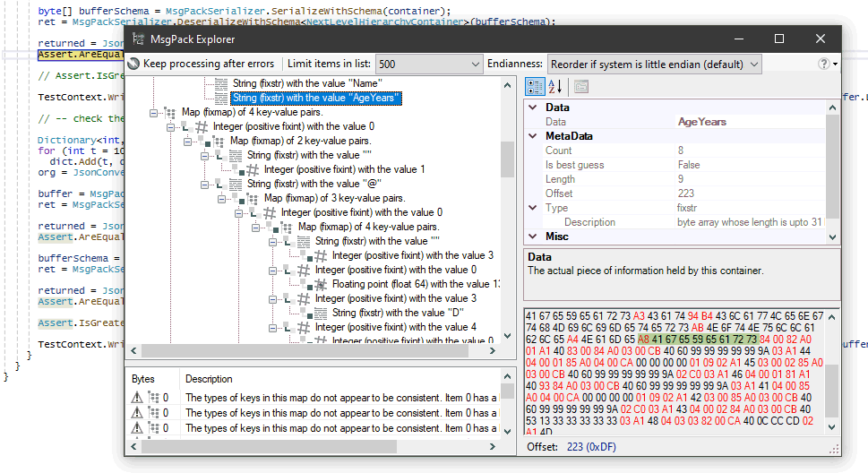Select Map of 3 key-value pairs node

[x=335, y=198]
